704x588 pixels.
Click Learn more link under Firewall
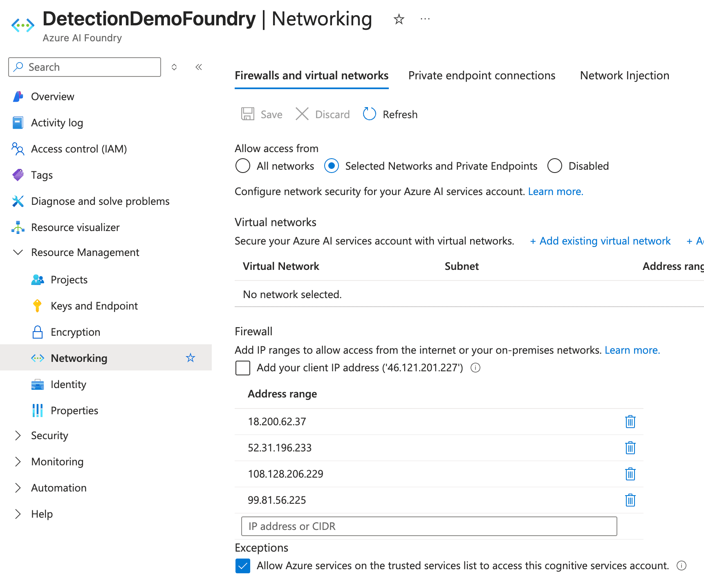tap(632, 350)
